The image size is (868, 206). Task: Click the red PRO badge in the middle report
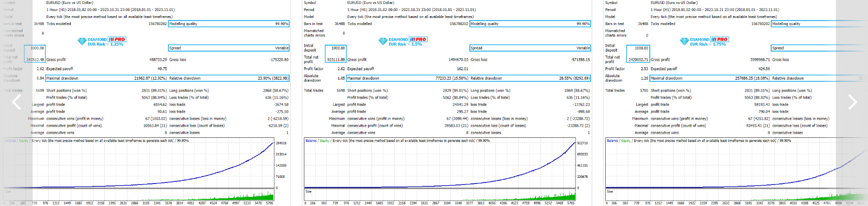click(x=418, y=39)
